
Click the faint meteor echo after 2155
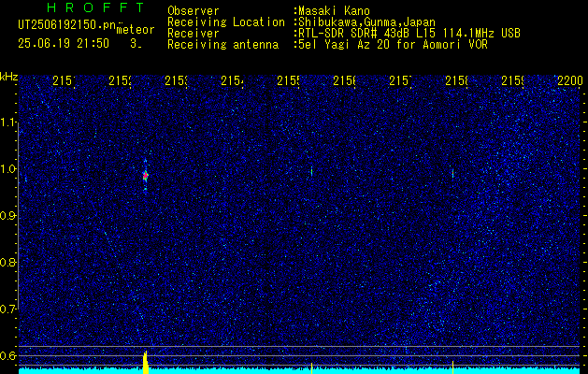311,172
